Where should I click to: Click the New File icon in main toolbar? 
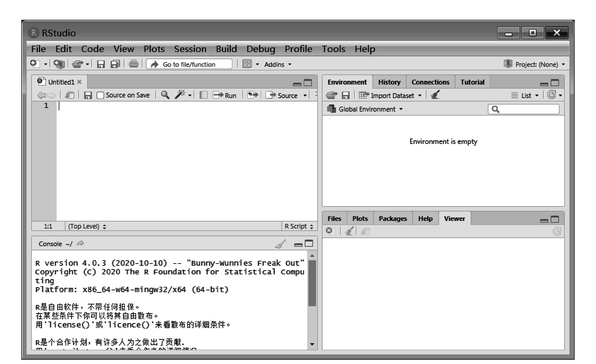pos(34,64)
